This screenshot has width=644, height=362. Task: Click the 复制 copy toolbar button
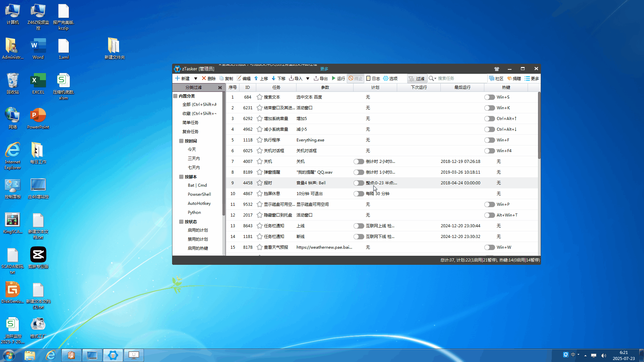[226, 78]
